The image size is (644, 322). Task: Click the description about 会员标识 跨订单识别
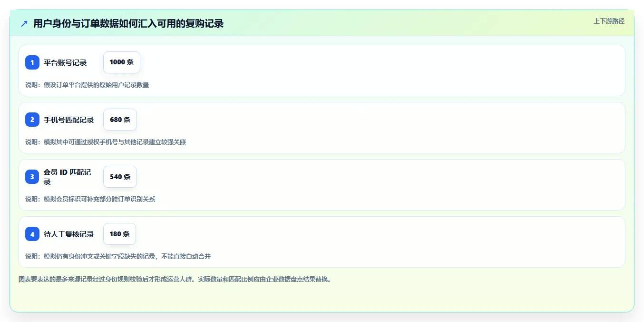tap(90, 199)
